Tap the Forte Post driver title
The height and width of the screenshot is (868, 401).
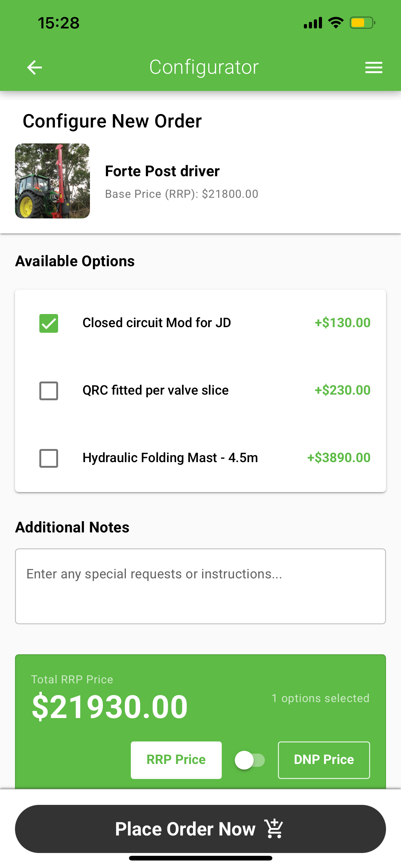click(162, 171)
